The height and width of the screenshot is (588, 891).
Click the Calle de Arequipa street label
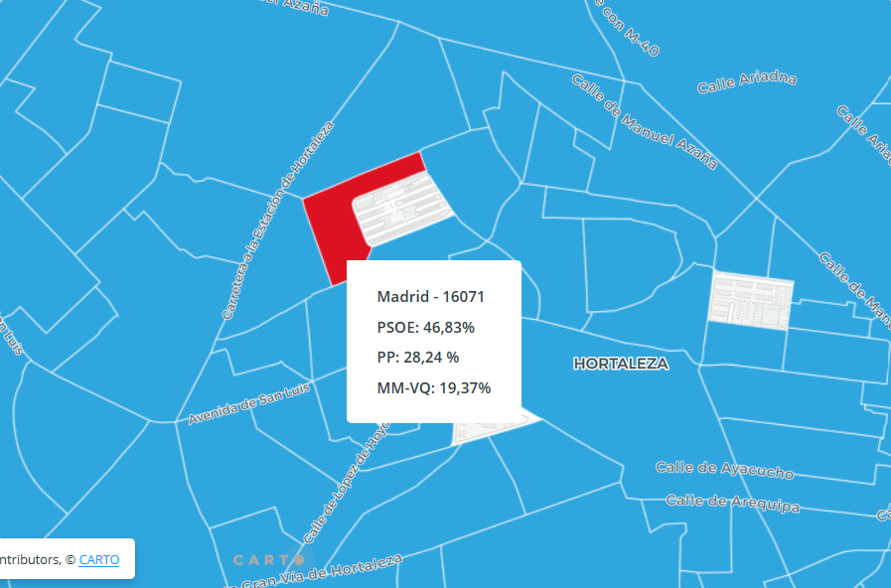pos(733,503)
